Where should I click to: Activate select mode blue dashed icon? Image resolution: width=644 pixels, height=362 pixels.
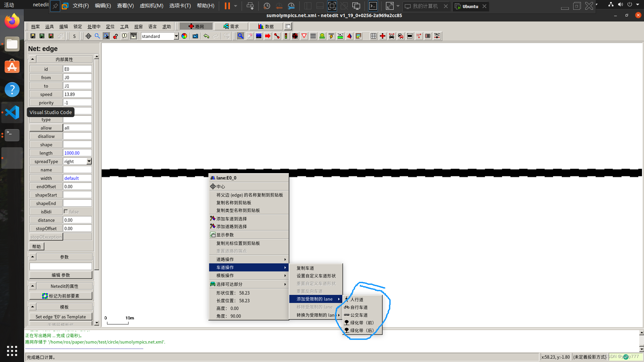point(259,36)
